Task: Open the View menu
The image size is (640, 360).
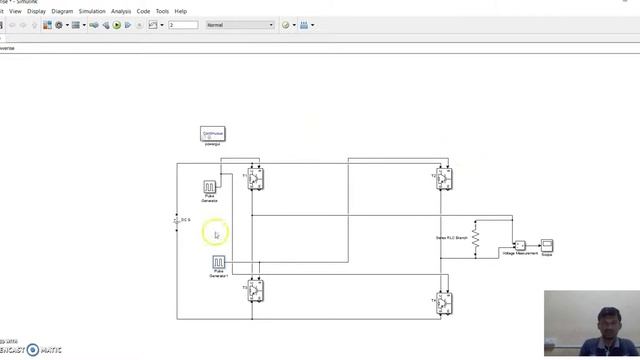Action: pos(15,11)
